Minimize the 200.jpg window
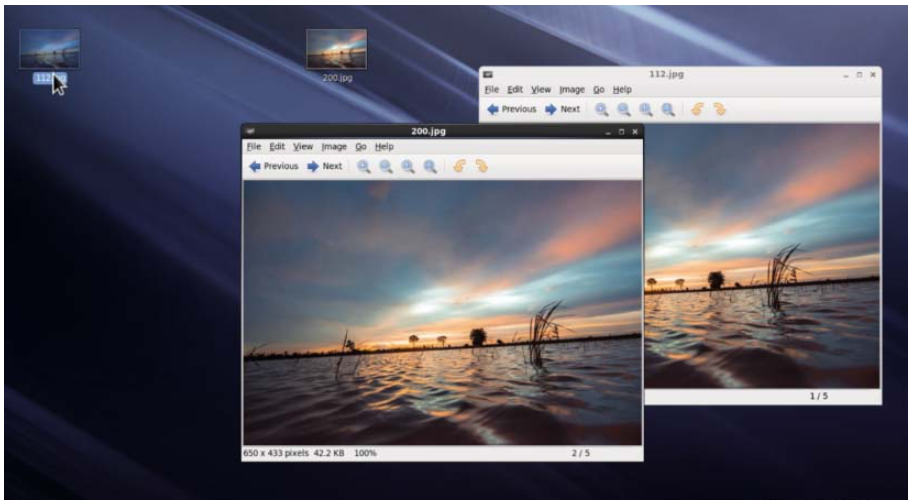 pos(608,132)
